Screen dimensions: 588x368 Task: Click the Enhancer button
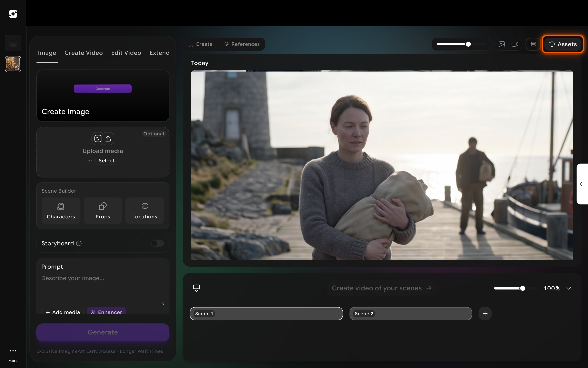tap(106, 311)
